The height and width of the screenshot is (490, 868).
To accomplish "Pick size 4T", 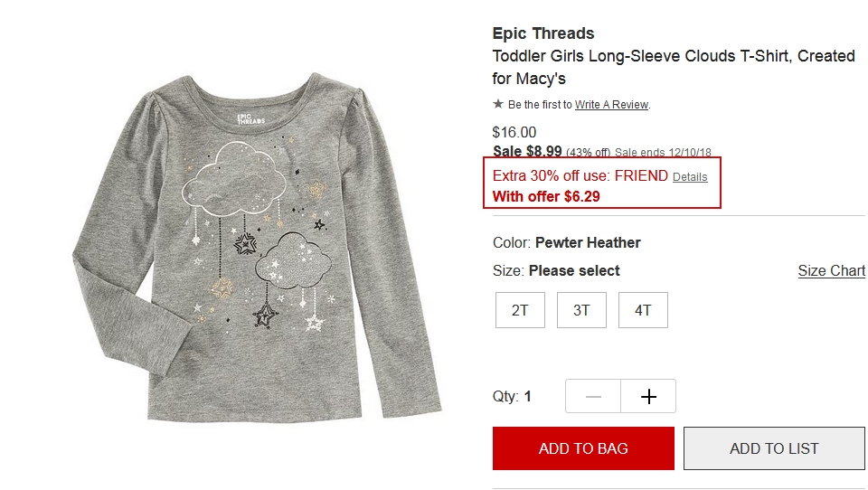I will [643, 310].
